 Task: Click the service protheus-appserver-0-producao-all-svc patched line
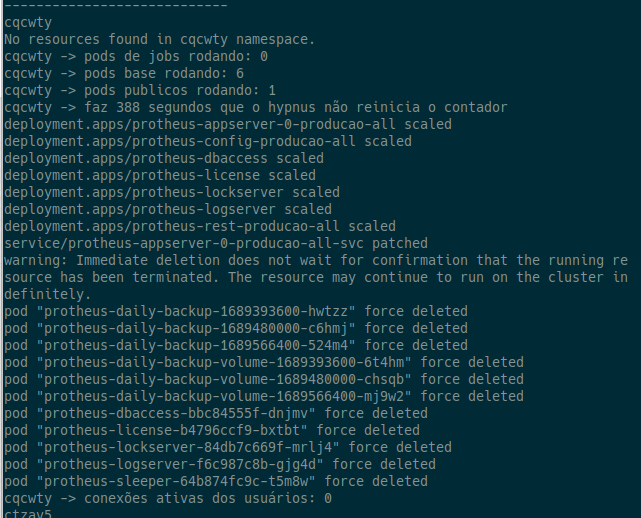click(216, 243)
